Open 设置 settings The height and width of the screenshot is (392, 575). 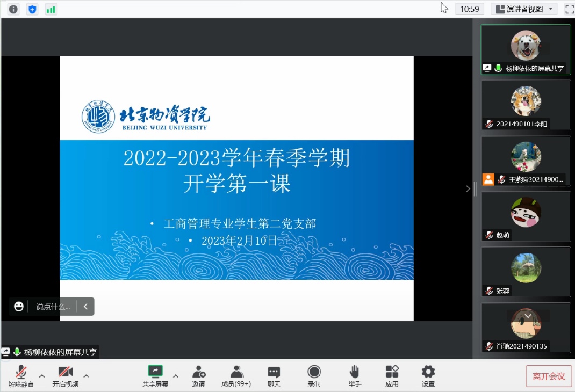[428, 375]
